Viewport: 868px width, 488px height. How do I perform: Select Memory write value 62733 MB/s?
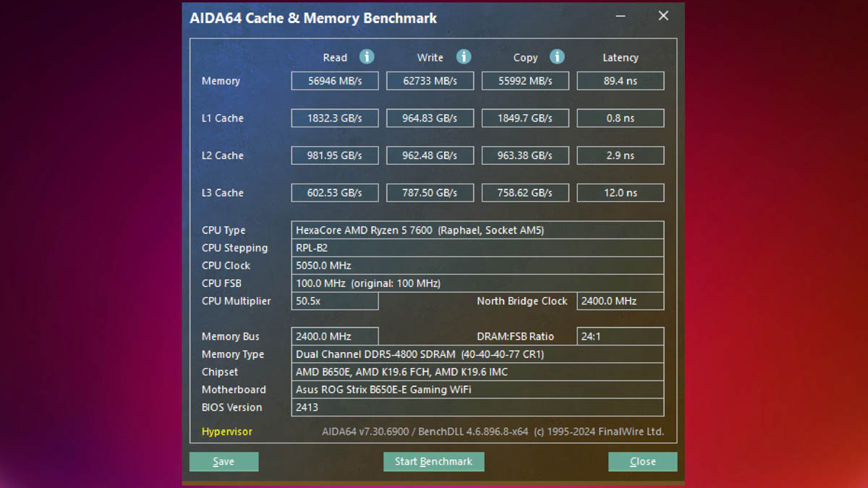430,81
